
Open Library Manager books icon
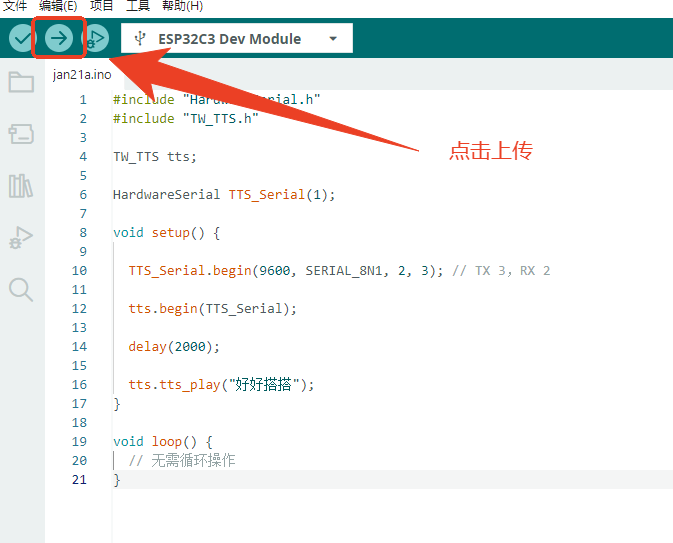point(21,186)
